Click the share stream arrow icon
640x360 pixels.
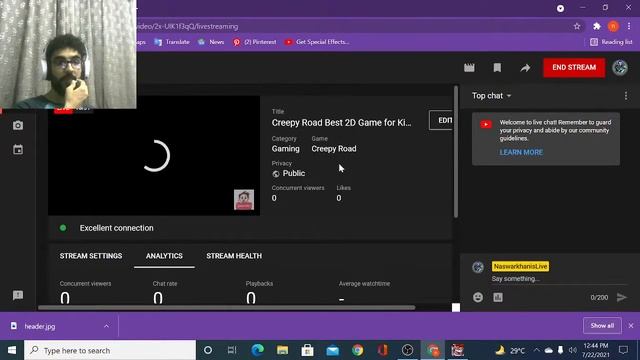[525, 68]
